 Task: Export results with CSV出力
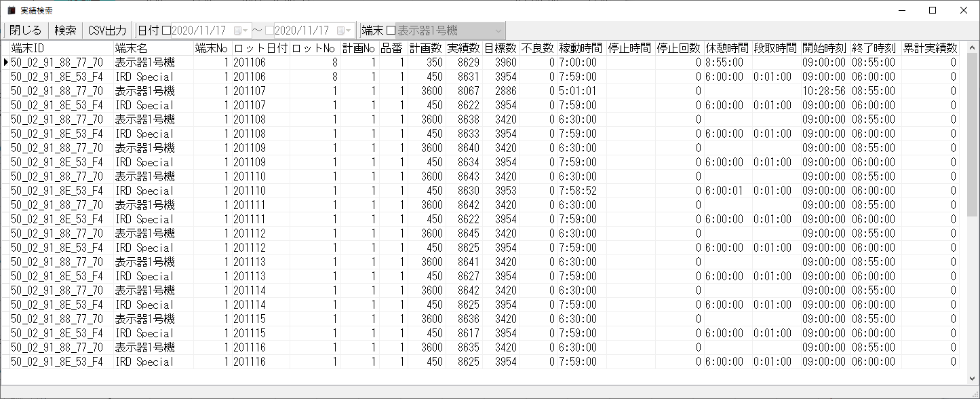(x=107, y=31)
